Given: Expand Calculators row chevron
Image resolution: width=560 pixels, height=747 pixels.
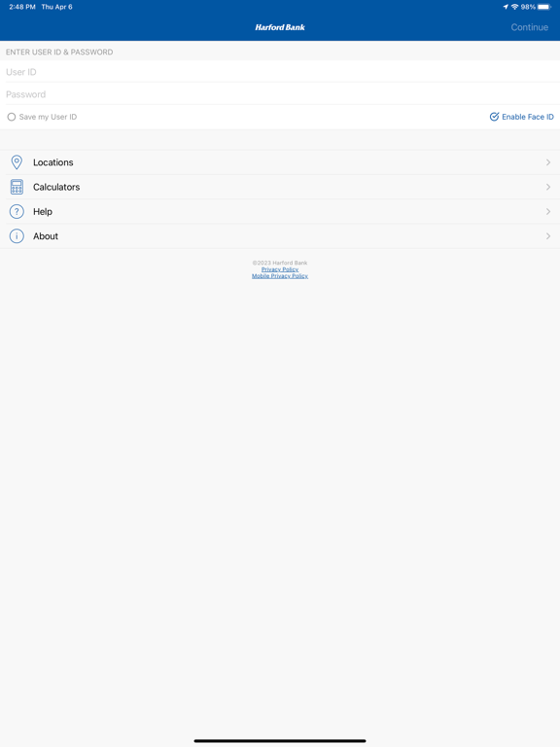Looking at the screenshot, I should pos(548,187).
